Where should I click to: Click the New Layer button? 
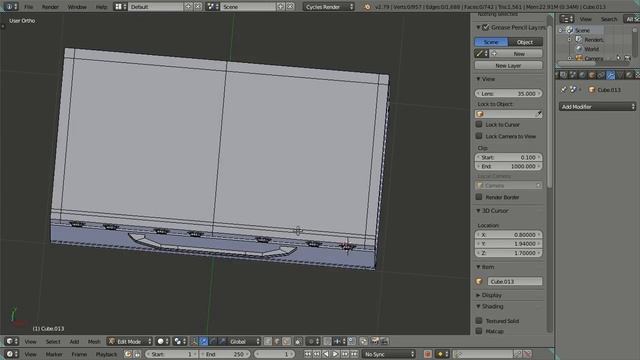pyautogui.click(x=508, y=65)
